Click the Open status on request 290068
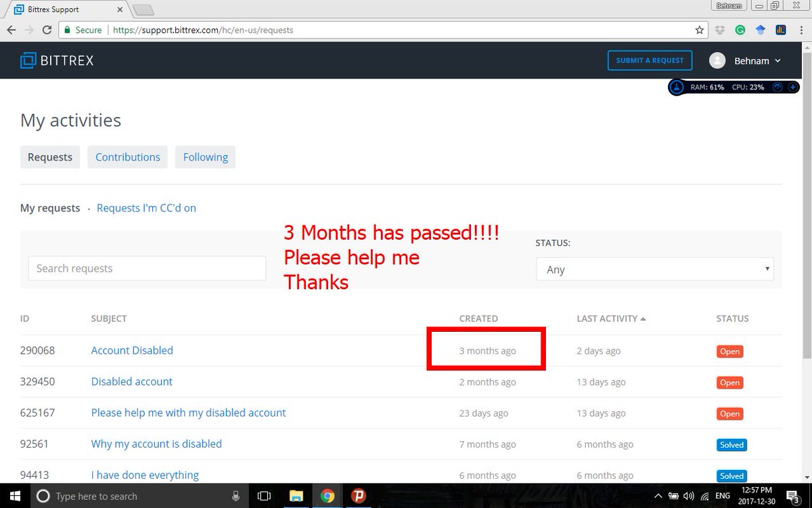Image resolution: width=812 pixels, height=508 pixels. [729, 352]
